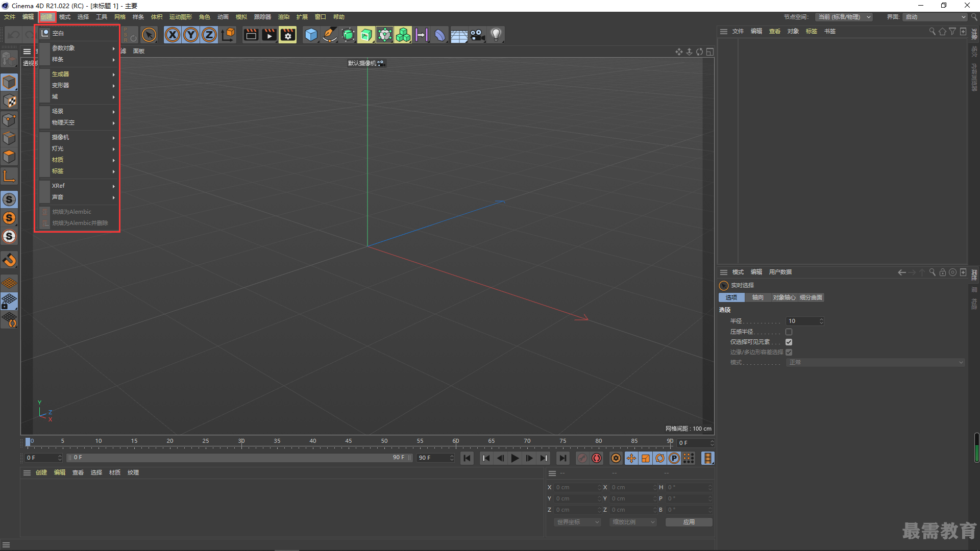The image size is (980, 551).
Task: Open the 渲染 menu
Action: pyautogui.click(x=284, y=17)
